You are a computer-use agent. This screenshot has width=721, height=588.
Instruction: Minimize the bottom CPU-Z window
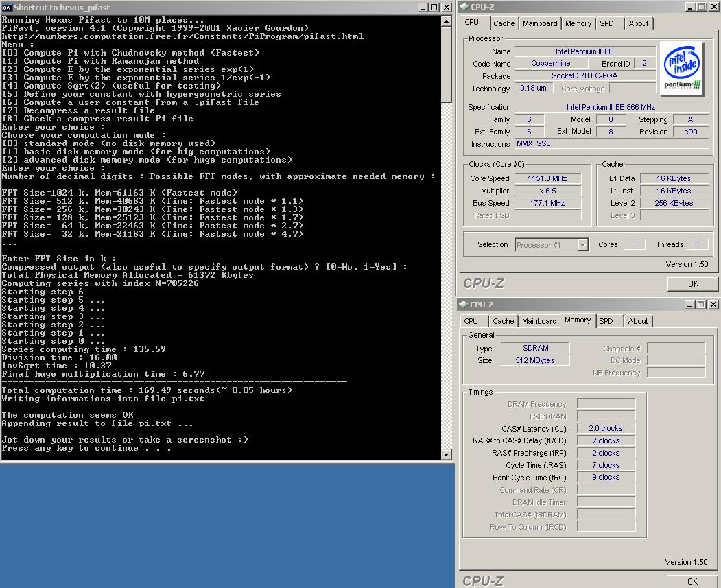click(x=689, y=305)
